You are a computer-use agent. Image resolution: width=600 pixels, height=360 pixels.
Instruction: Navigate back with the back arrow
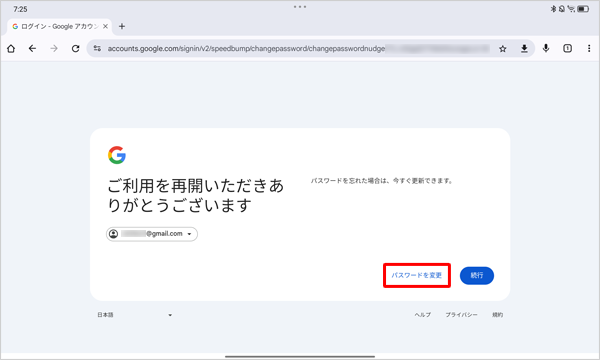(33, 49)
